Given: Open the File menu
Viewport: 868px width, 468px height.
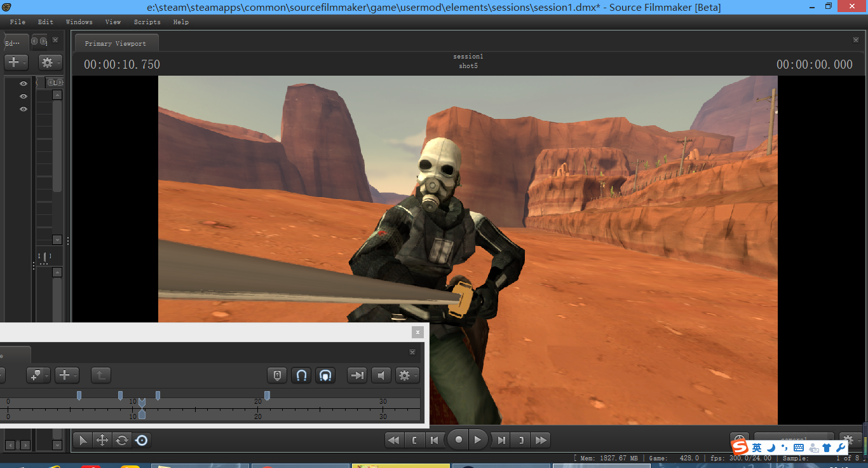Looking at the screenshot, I should click(x=18, y=22).
